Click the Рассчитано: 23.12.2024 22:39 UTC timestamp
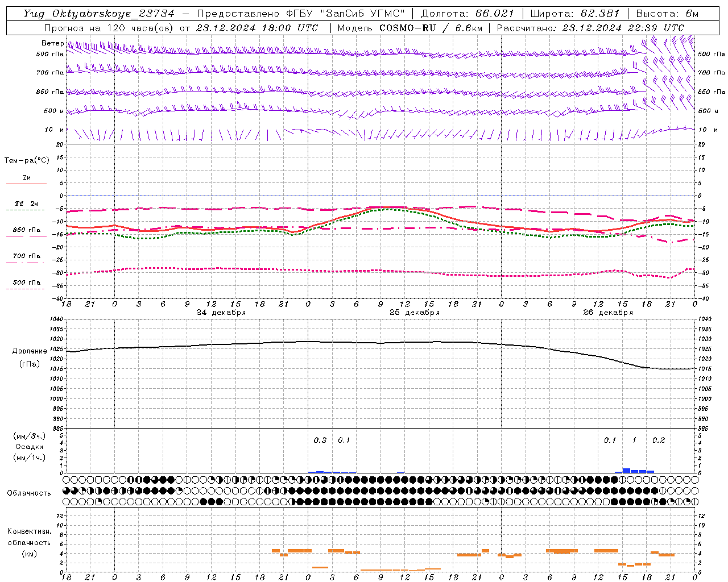This screenshot has height=582, width=728. click(x=590, y=28)
